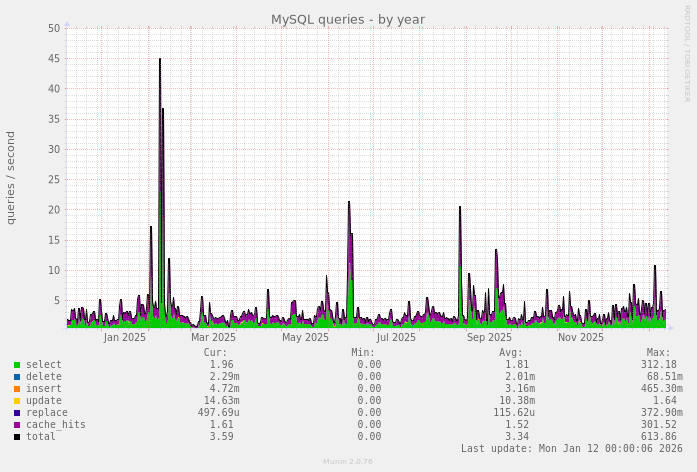This screenshot has width=697, height=472.
Task: Click the 'May 2025' x-axis label
Action: tap(305, 338)
